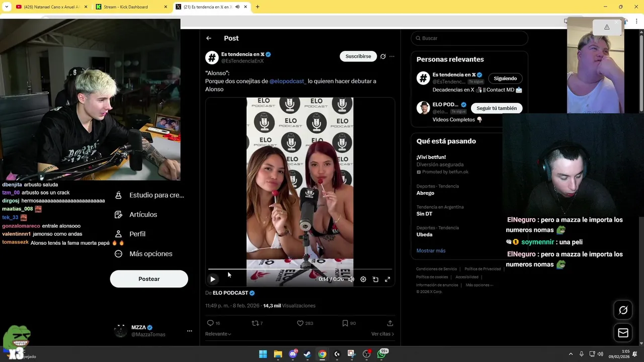The height and width of the screenshot is (362, 644).
Task: Click the Suscribirse button
Action: point(358,56)
